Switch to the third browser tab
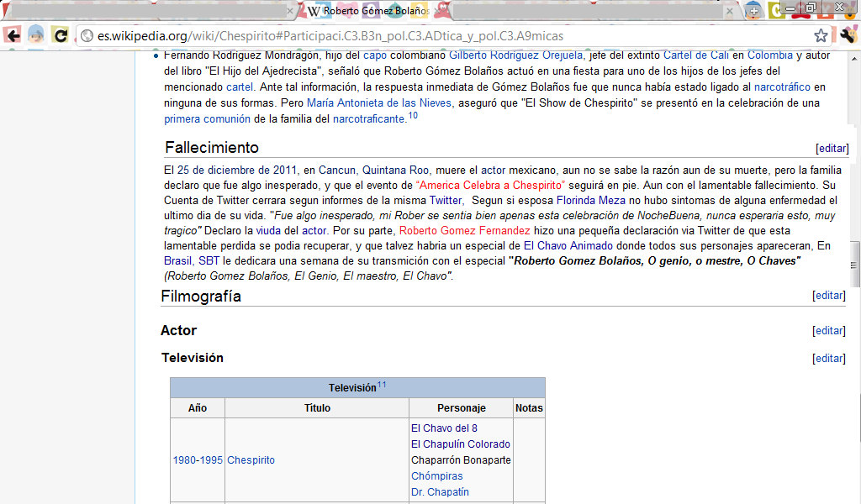This screenshot has height=504, width=861. tap(589, 12)
